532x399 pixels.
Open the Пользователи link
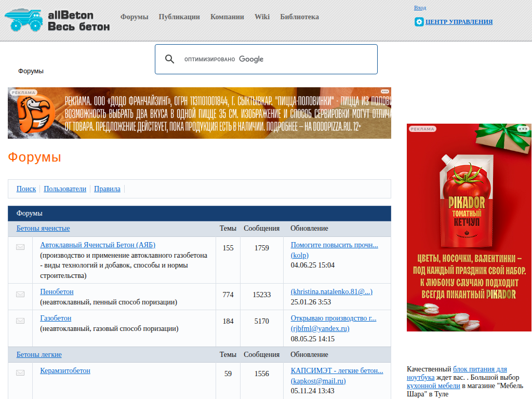tap(65, 189)
